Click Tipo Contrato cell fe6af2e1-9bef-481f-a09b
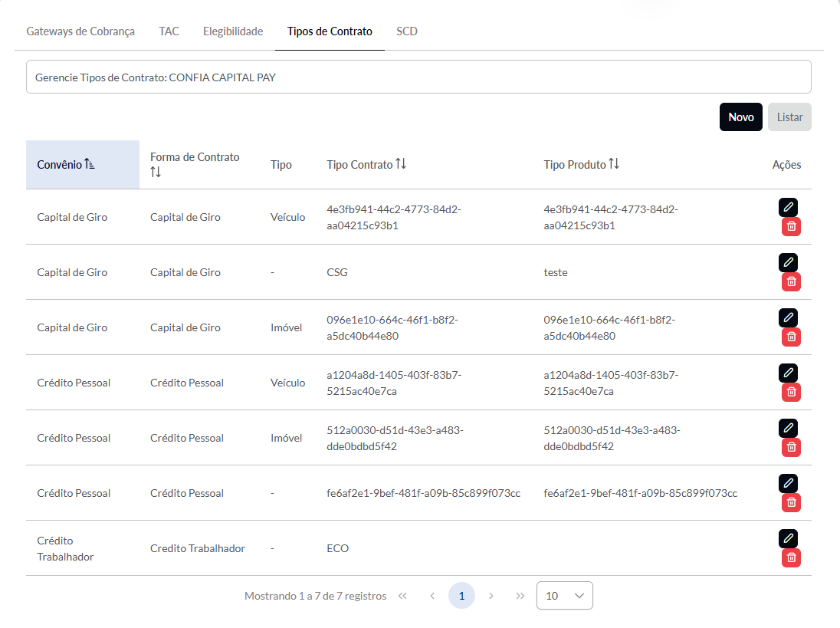This screenshot has height=628, width=840. 423,493
